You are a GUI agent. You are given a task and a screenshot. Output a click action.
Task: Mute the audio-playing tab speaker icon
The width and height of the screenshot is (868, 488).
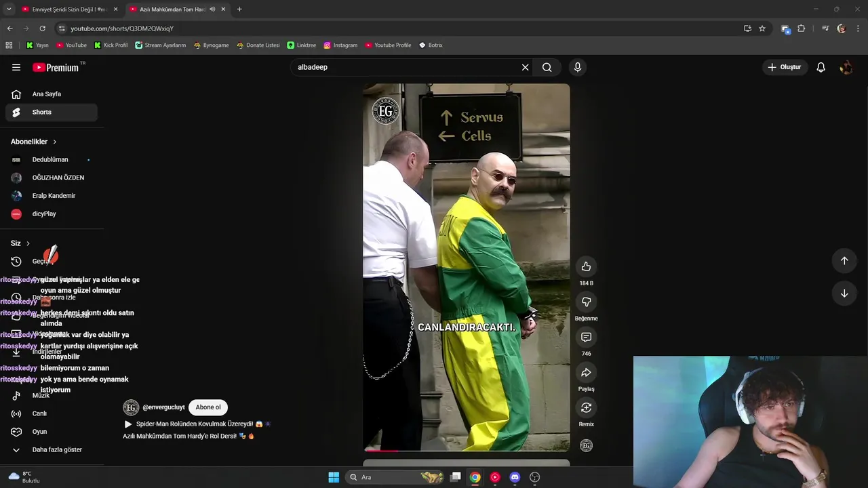point(213,9)
